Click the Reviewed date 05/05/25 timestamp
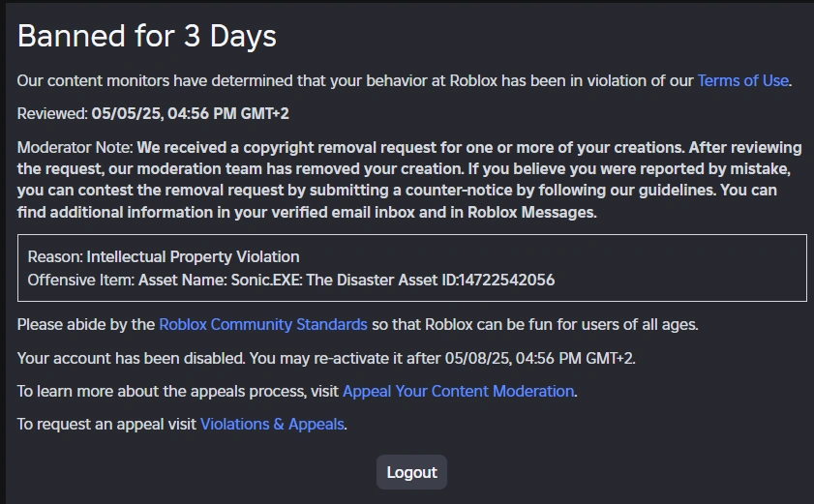The width and height of the screenshot is (814, 504). (190, 114)
